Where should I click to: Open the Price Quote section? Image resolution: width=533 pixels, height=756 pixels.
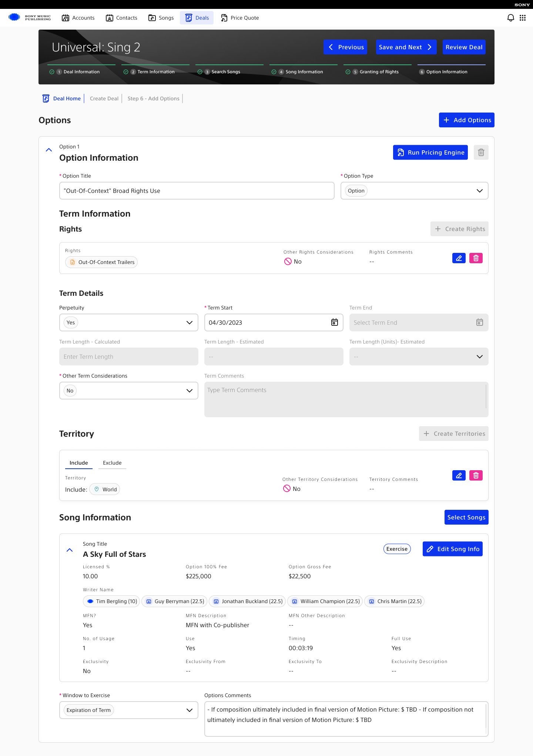(240, 18)
